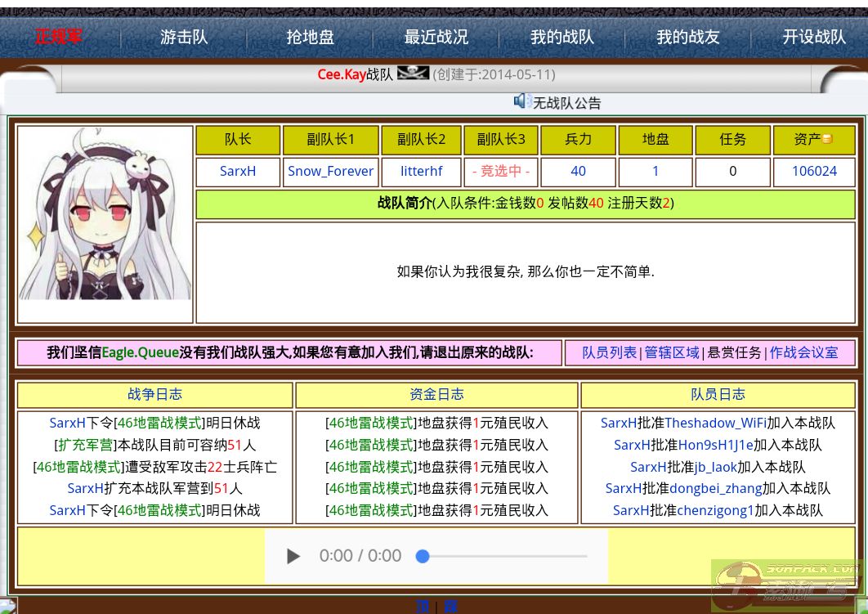Open the Eagle.Queue team link
The height and width of the screenshot is (614, 868).
[x=140, y=352]
